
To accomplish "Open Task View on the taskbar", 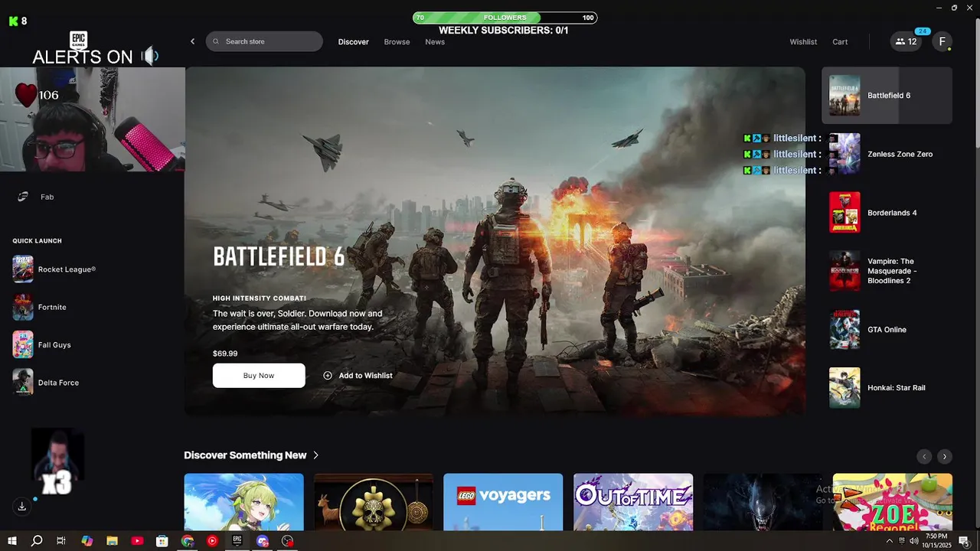I will [x=61, y=541].
